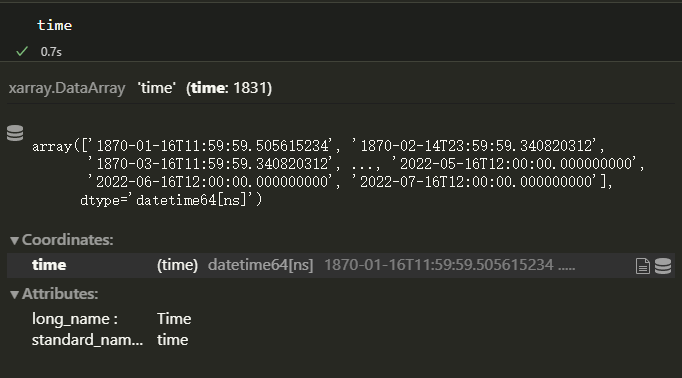The height and width of the screenshot is (378, 682).
Task: Click the 'time' array name in header
Action: pyautogui.click(x=157, y=88)
